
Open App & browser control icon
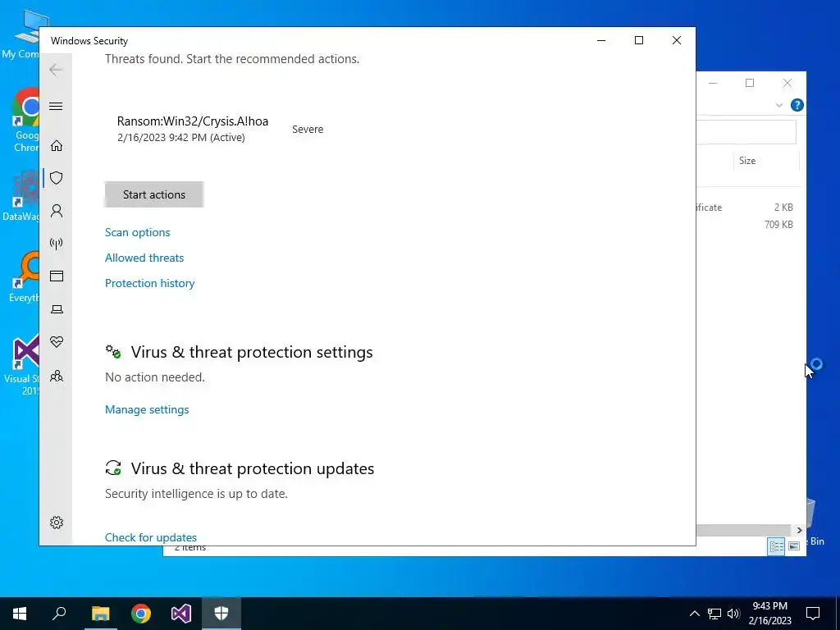[x=57, y=276]
